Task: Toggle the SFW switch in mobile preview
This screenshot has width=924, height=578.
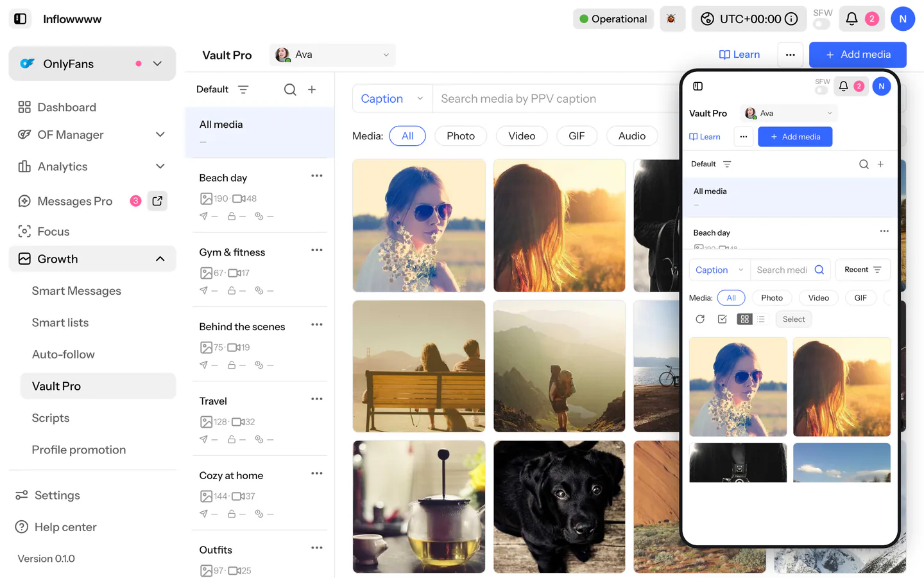Action: click(821, 91)
